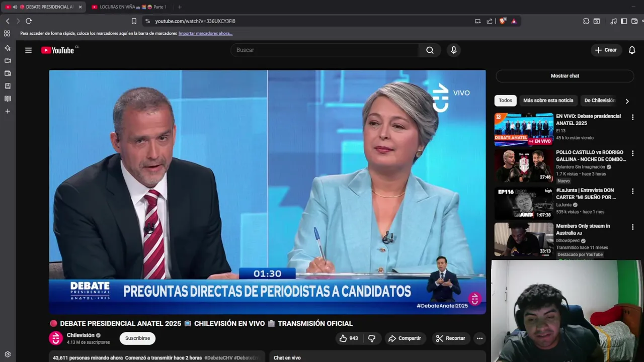The height and width of the screenshot is (362, 644).
Task: Click the share page icon in the address bar
Action: pos(490,21)
